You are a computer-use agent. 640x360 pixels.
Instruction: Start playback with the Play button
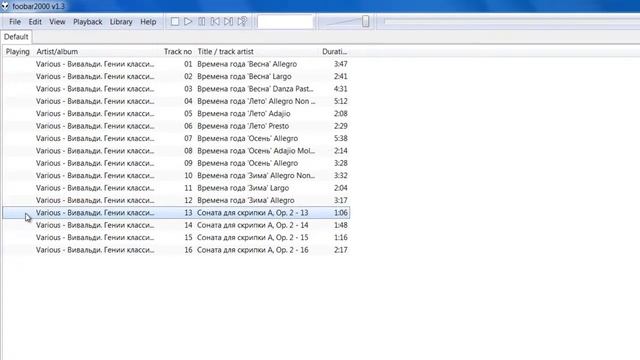[188, 22]
